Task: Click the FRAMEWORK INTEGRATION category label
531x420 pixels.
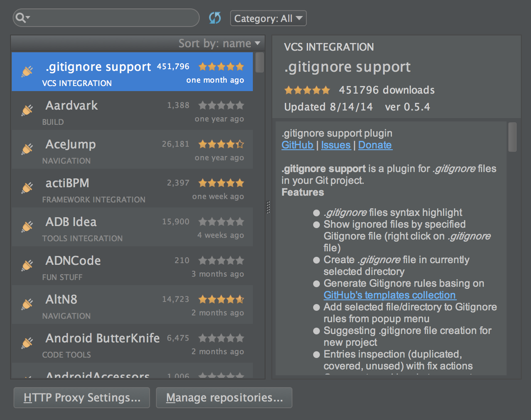Action: click(x=94, y=199)
